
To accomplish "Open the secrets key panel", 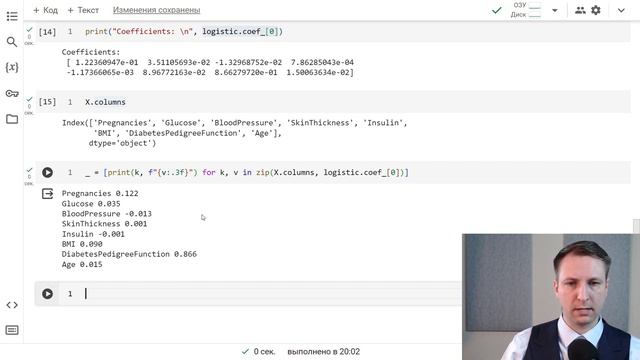I will [x=12, y=93].
